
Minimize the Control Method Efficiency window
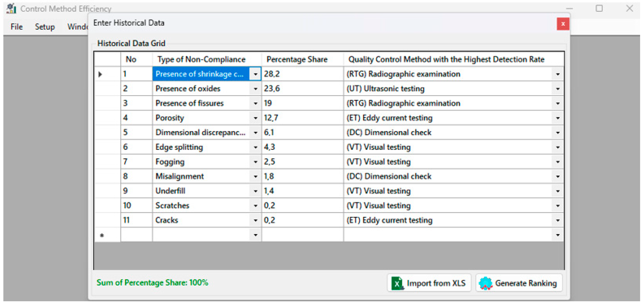click(569, 9)
